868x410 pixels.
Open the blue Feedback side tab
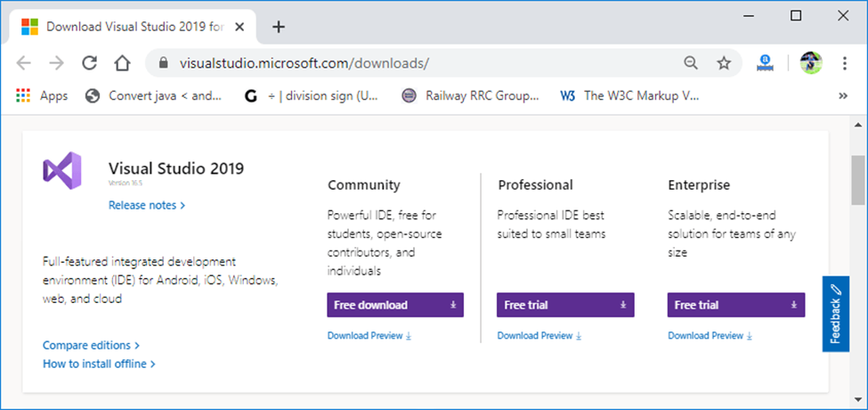click(835, 314)
